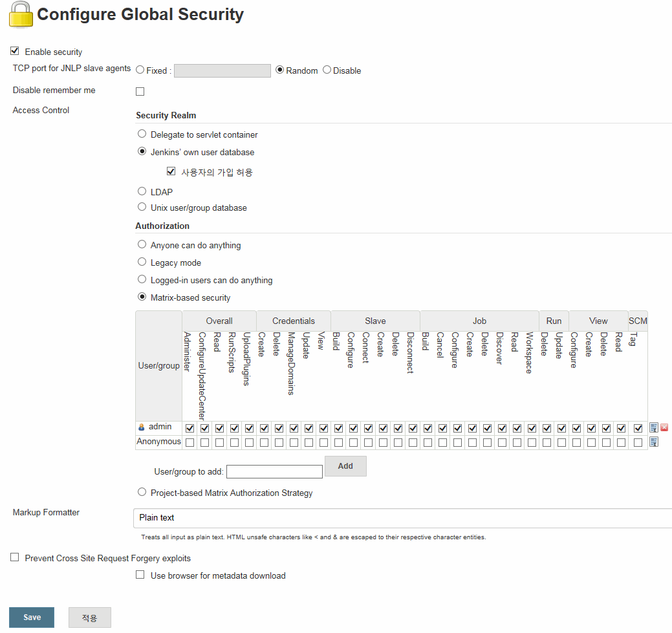Choose Jenkins' own user database
The image size is (672, 633).
point(142,151)
